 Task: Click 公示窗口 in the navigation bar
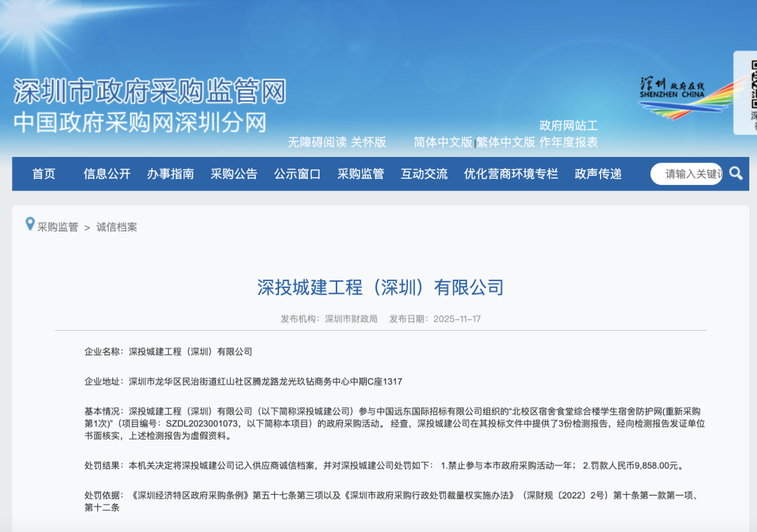297,174
